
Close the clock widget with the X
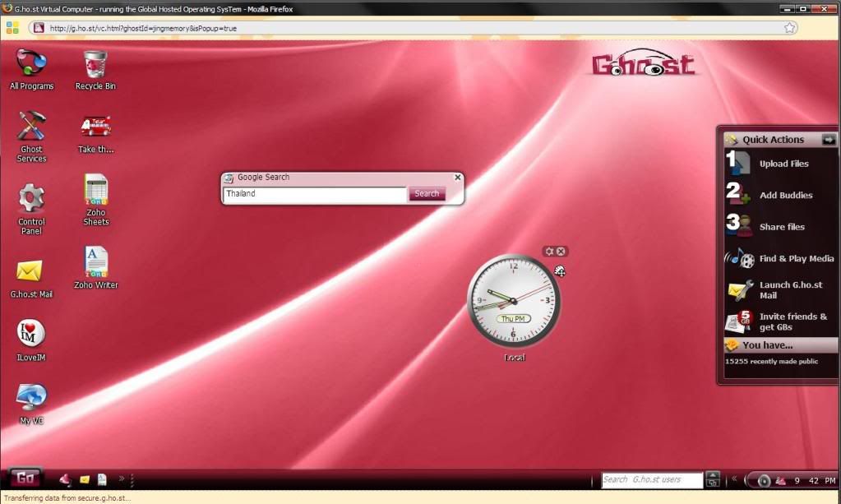pos(561,251)
